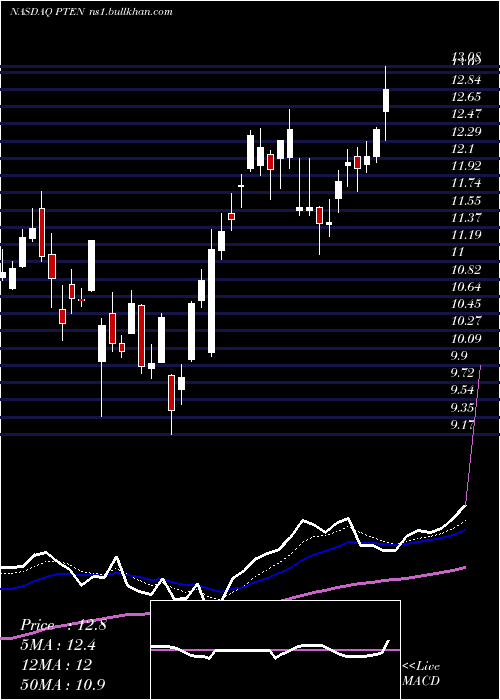Select the 12.65 price axis label
The image size is (500, 700).
[x=466, y=97]
